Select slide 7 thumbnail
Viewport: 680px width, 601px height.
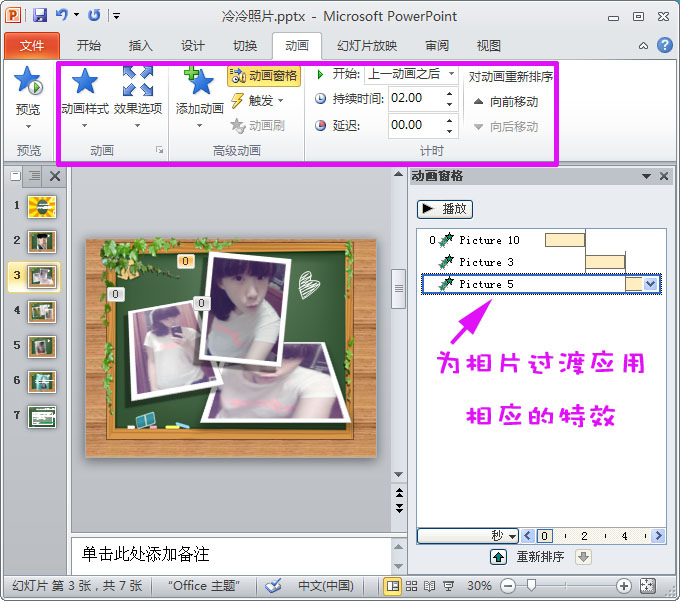pos(42,417)
